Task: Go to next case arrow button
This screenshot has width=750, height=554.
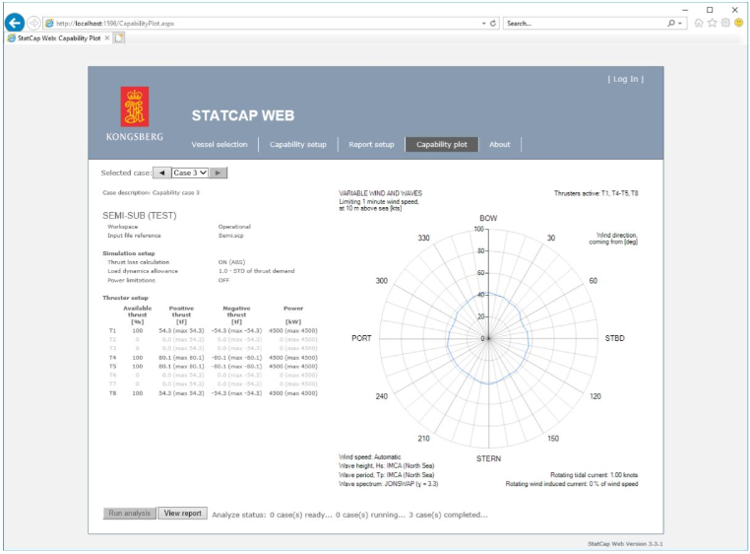Action: click(x=218, y=173)
